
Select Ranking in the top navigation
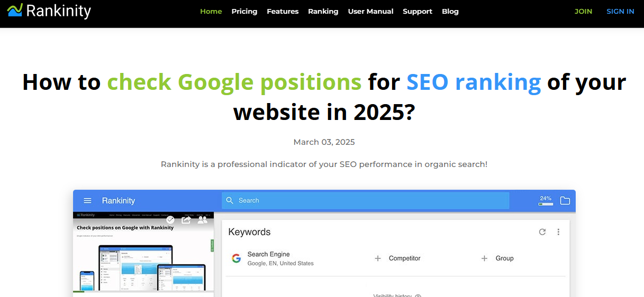click(323, 11)
